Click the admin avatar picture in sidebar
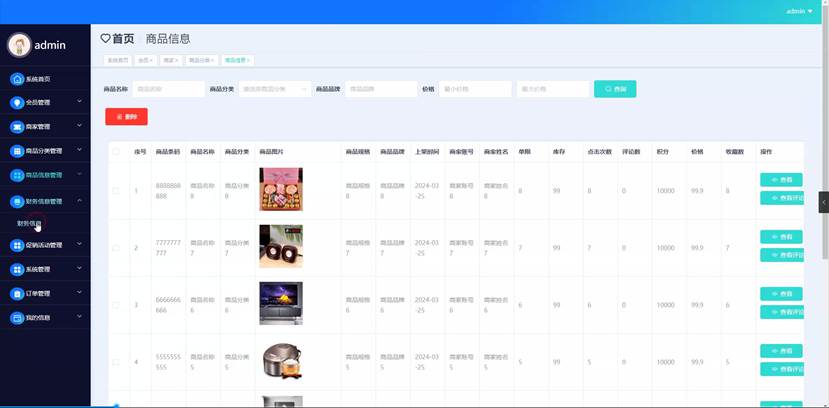 [x=19, y=45]
